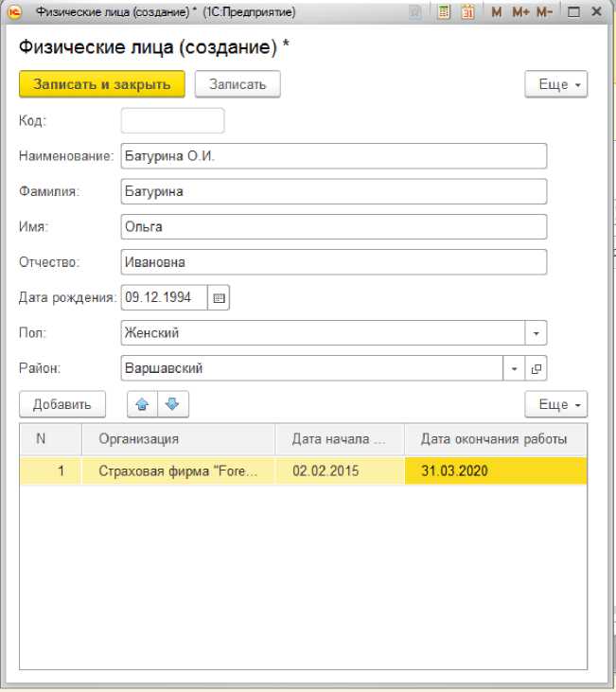The image size is (616, 692).
Task: Open the table's Еще menu
Action: pos(556,404)
